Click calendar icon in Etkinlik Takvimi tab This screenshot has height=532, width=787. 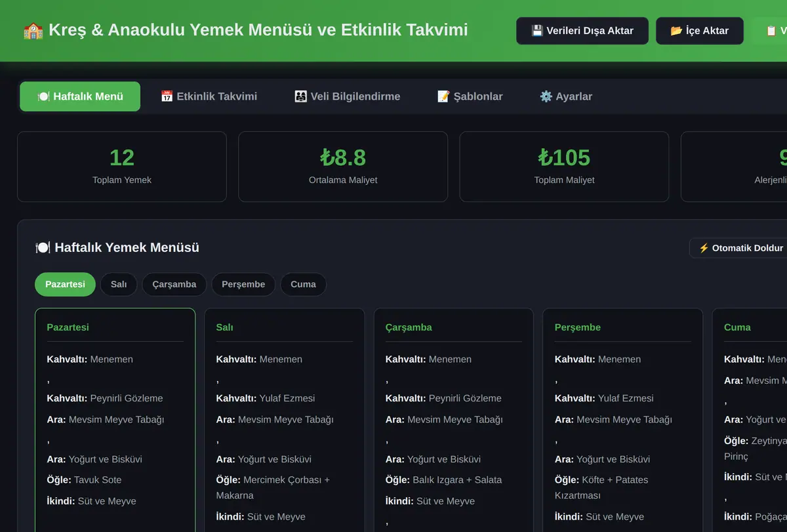coord(167,96)
